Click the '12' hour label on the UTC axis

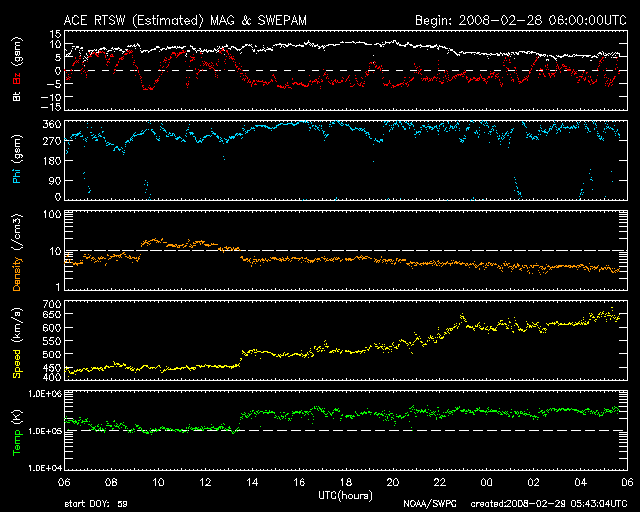[x=205, y=483]
